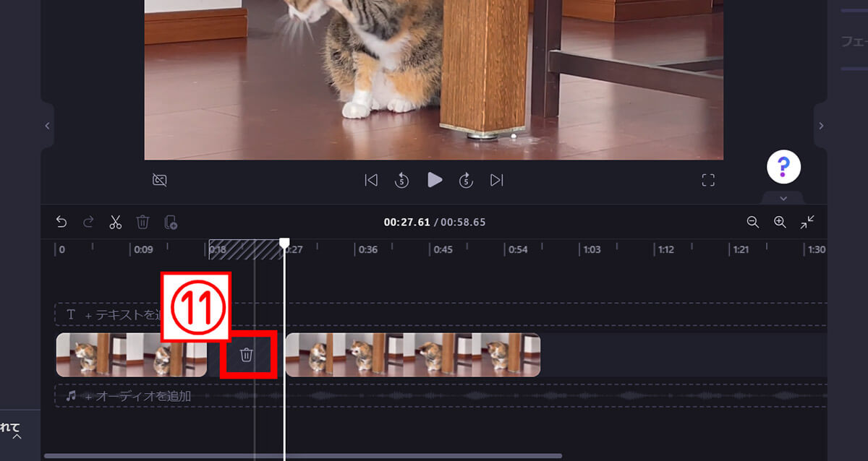Select the first cat clip on timeline
Screen dimensions: 868x461
point(131,355)
